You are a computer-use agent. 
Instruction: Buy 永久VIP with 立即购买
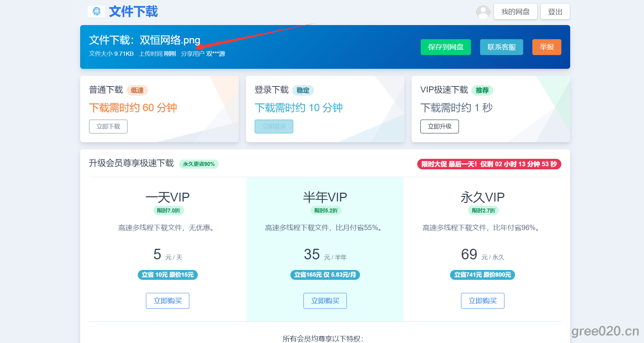[x=483, y=301]
